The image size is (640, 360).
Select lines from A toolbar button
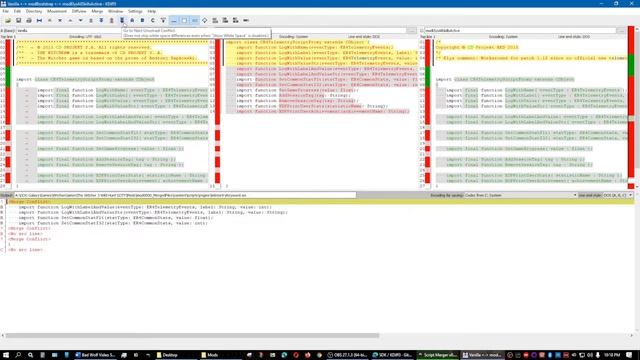coord(132,20)
